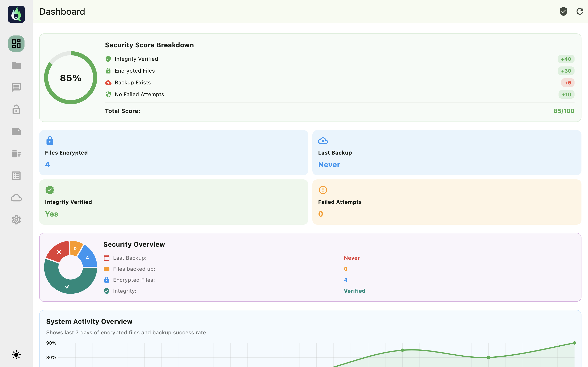The height and width of the screenshot is (367, 588).
Task: Toggle the Failed Attempts warning card
Action: 447,202
